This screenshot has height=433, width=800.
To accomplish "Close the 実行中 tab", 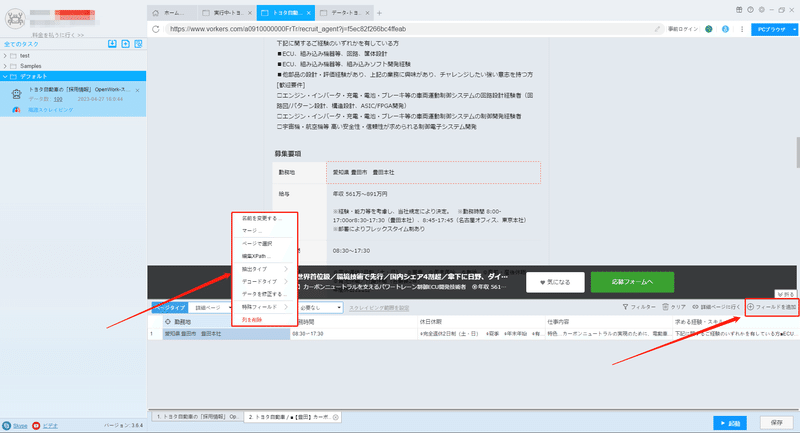I will (249, 13).
